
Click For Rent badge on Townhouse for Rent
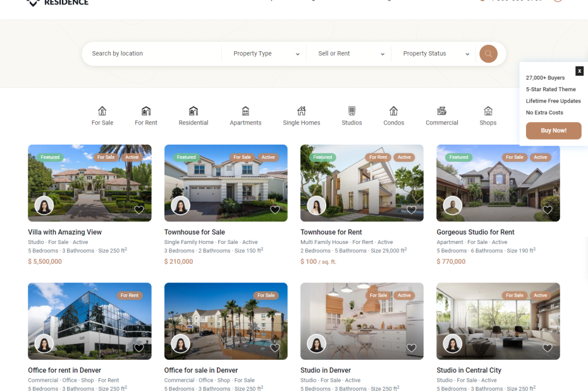pos(378,157)
